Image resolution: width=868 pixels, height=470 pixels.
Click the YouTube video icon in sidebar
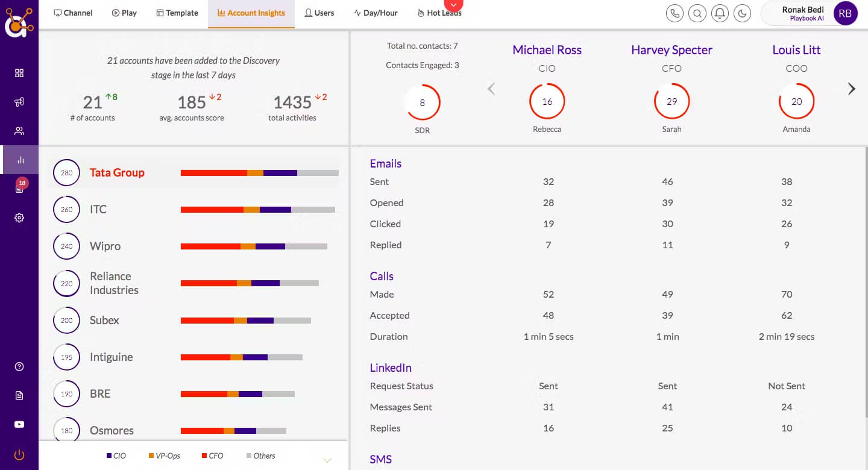coord(19,424)
